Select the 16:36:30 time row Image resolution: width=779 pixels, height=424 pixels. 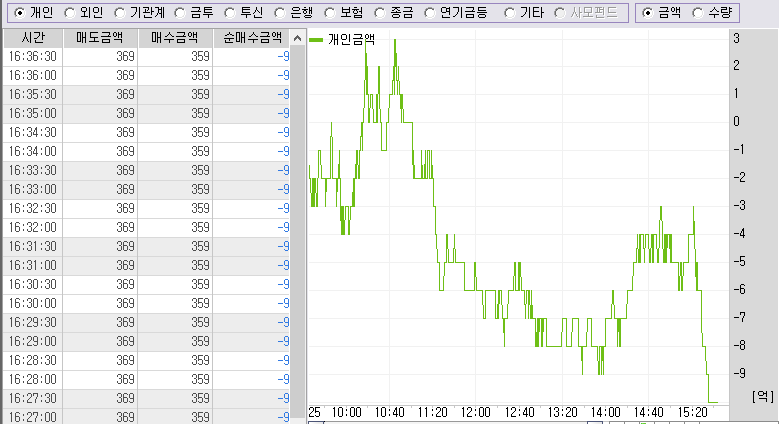click(147, 56)
